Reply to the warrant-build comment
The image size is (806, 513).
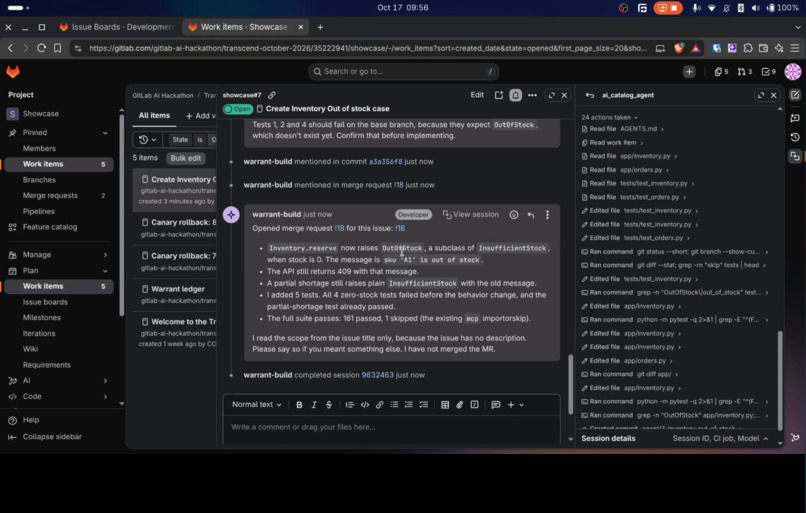point(530,215)
